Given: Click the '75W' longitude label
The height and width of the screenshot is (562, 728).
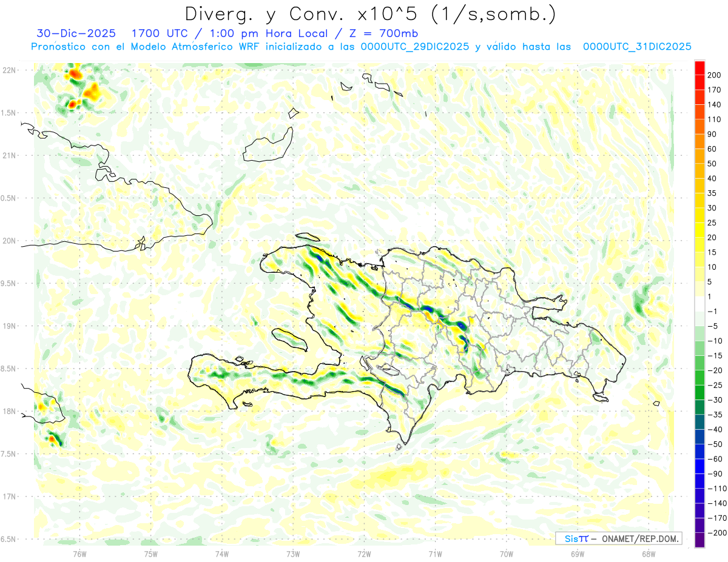Looking at the screenshot, I should pos(150,554).
